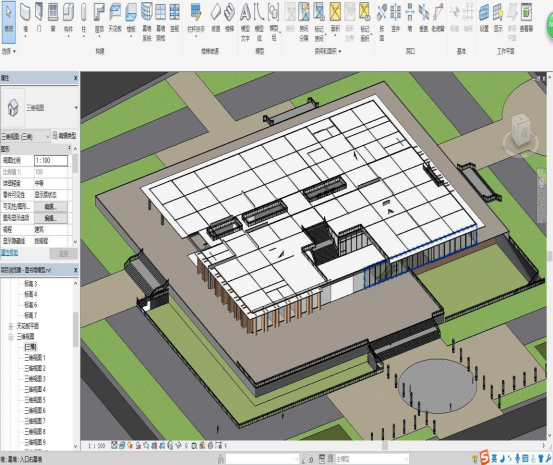Pick the Door tool

(39, 18)
